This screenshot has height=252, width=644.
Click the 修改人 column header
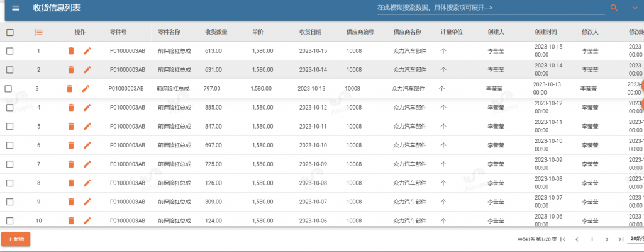590,32
